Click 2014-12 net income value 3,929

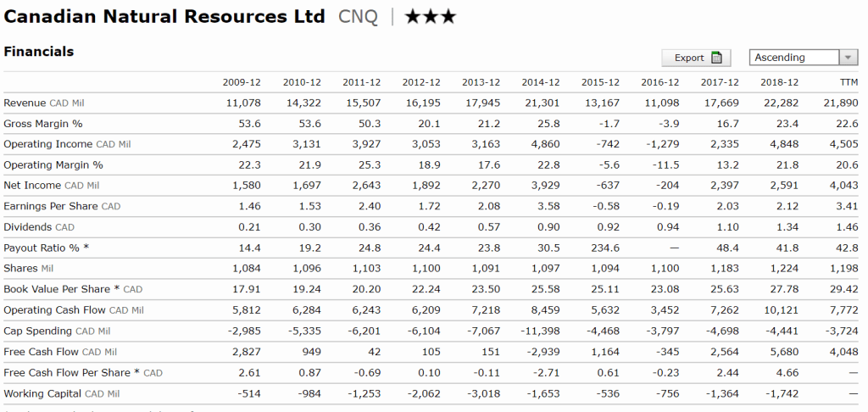(x=545, y=186)
